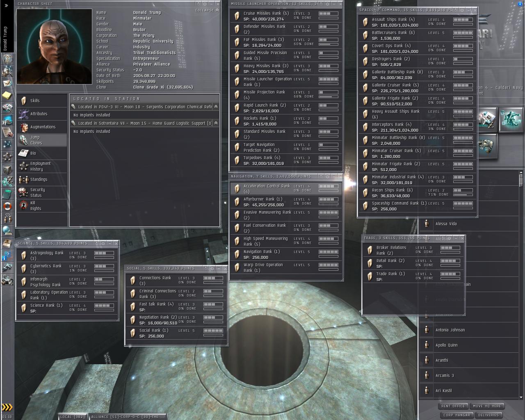Collapse the P04F-3 VI jump clone entry
The height and width of the screenshot is (420, 525).
pos(216,107)
